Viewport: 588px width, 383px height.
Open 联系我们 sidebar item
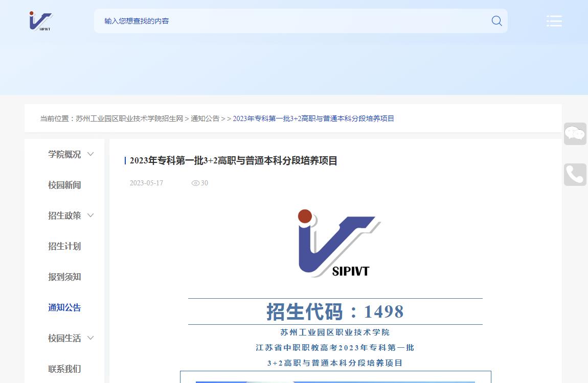tap(64, 369)
